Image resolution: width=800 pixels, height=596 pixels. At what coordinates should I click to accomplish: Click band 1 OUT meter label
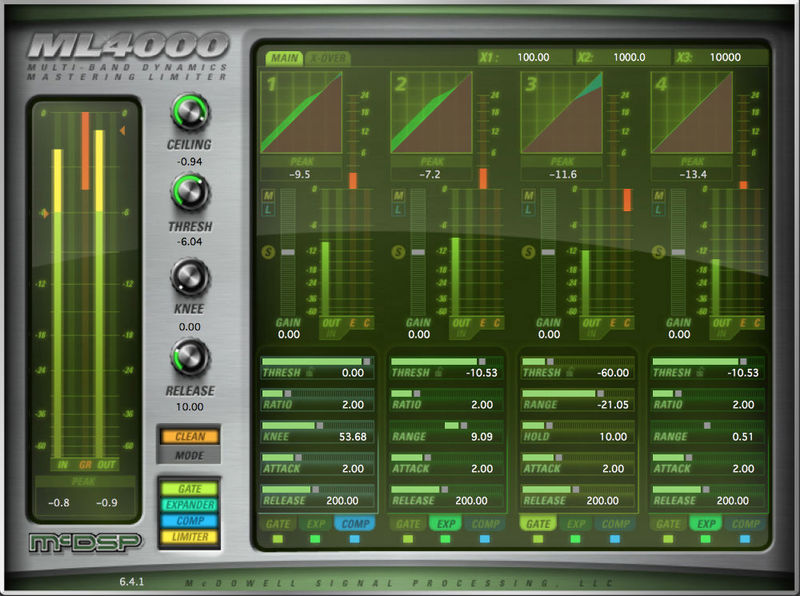tap(331, 322)
